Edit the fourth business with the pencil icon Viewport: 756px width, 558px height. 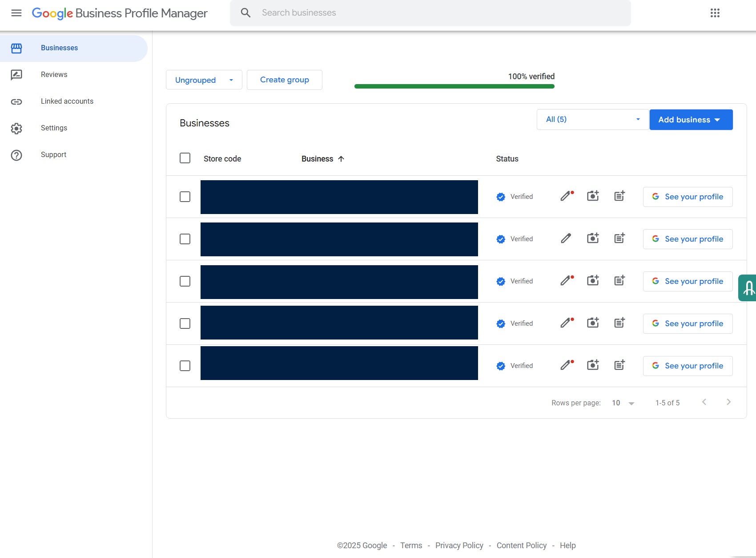pyautogui.click(x=566, y=323)
